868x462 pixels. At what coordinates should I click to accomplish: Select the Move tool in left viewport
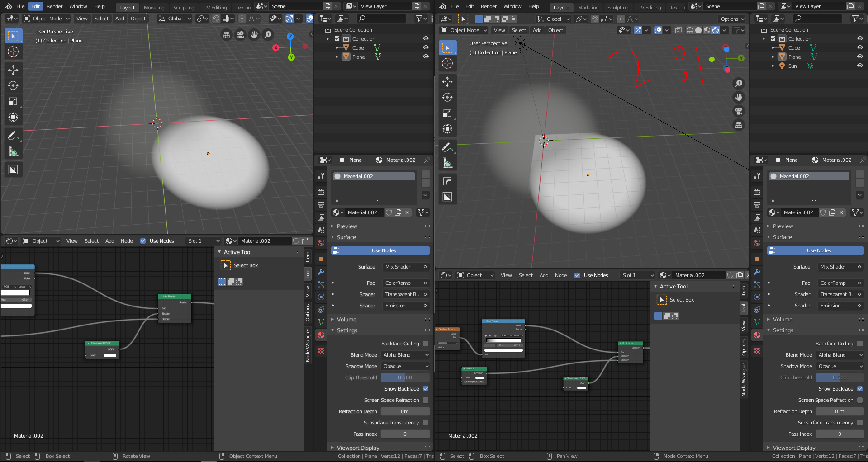(13, 70)
